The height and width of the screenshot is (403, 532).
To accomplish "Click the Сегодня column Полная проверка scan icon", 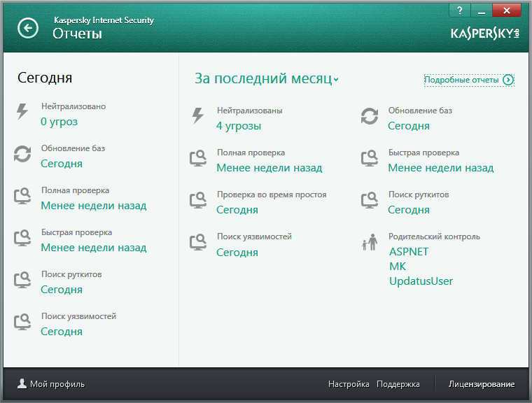I will (22, 196).
